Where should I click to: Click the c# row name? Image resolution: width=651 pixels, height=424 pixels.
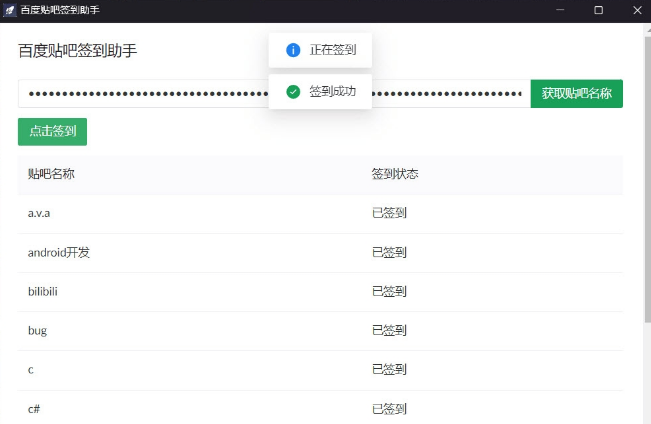34,409
